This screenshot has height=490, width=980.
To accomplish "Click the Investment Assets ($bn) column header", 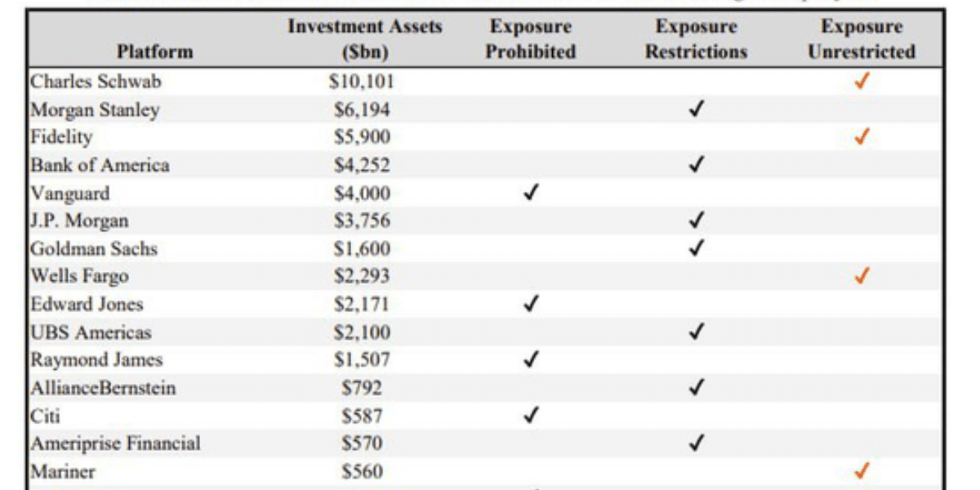I will 364,39.
